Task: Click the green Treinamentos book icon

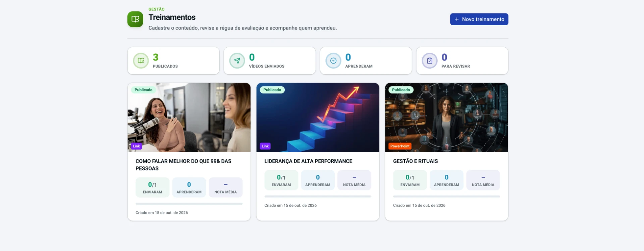Action: (135, 19)
